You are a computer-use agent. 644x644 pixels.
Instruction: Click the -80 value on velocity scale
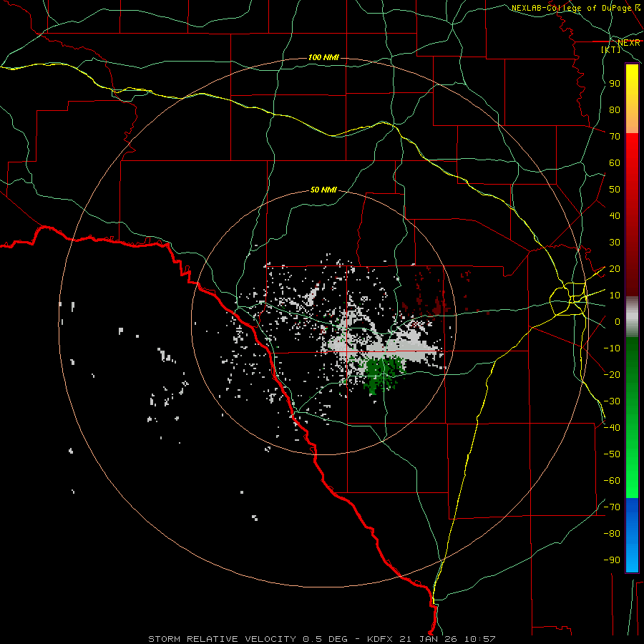(612, 534)
